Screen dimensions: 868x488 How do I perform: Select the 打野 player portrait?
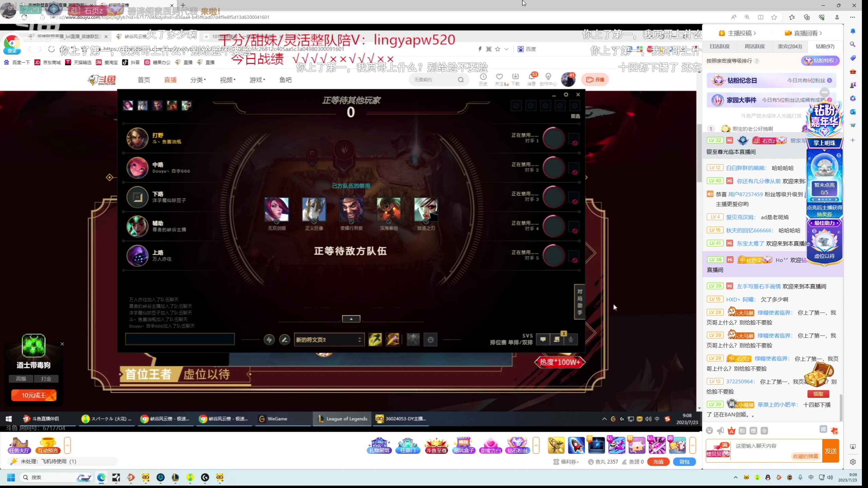pyautogui.click(x=137, y=138)
